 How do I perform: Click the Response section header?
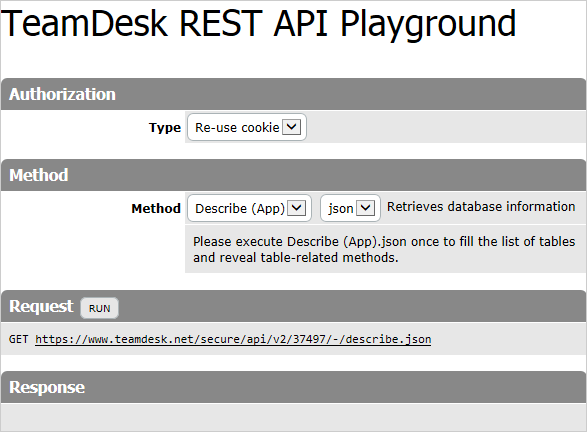point(294,387)
